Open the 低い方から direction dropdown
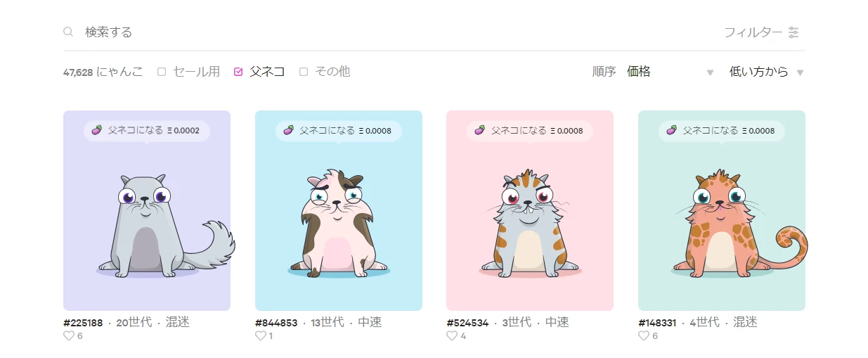This screenshot has width=868, height=358. click(766, 72)
